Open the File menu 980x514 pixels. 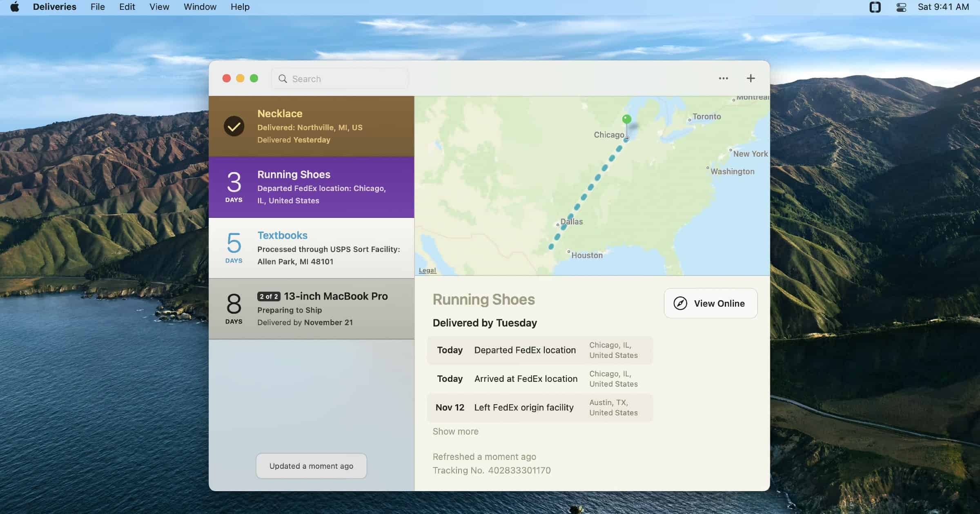click(x=98, y=7)
